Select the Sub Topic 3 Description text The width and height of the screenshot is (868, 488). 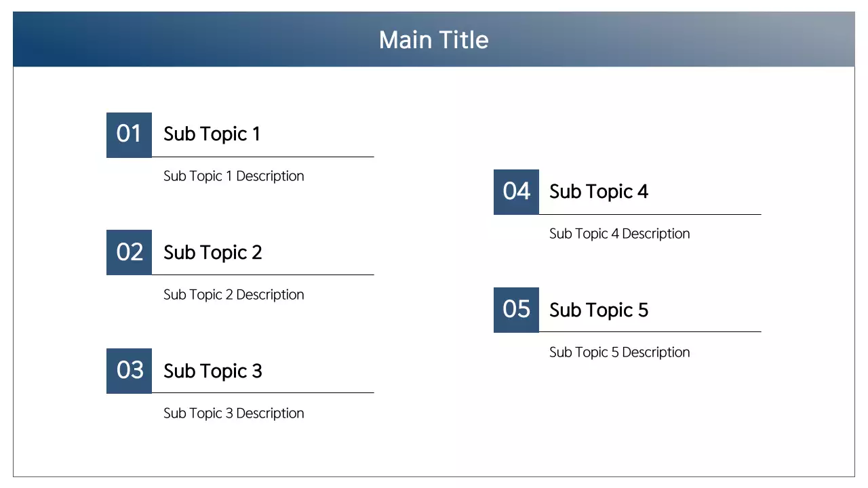click(x=233, y=413)
